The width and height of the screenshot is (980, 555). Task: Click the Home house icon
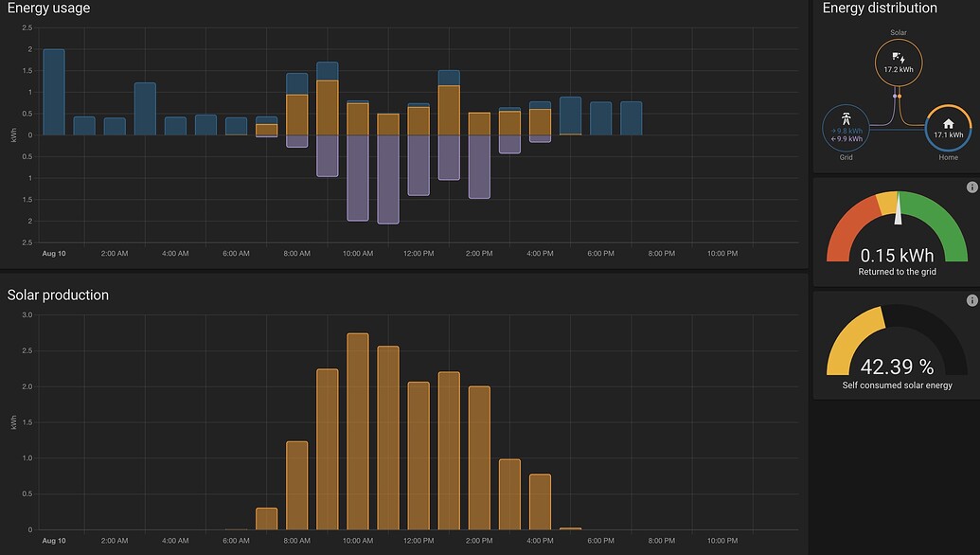pyautogui.click(x=948, y=122)
